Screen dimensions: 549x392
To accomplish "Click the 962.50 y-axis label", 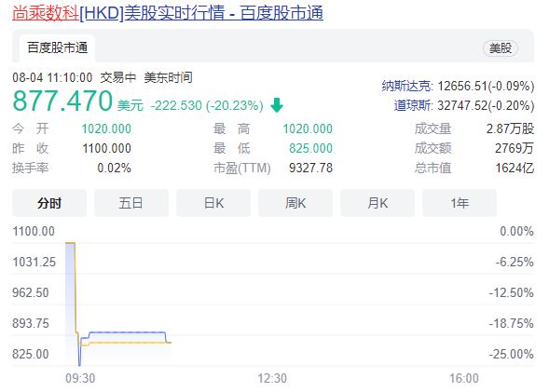I will click(31, 292).
